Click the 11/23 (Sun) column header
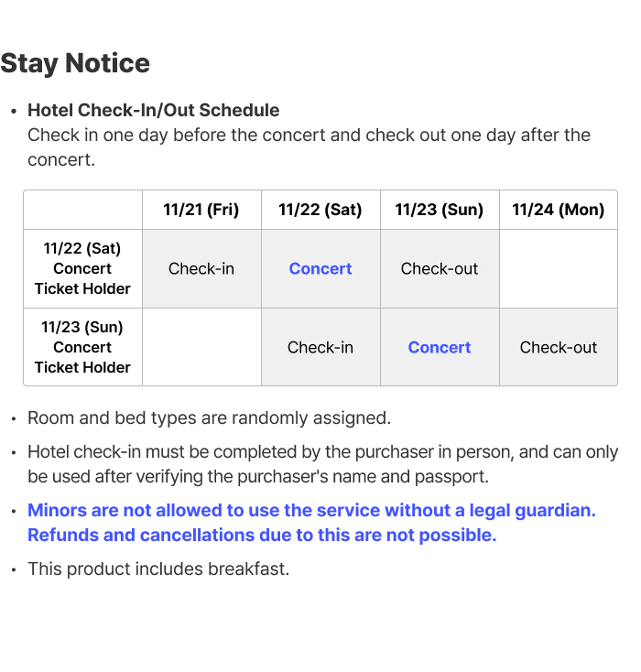This screenshot has width=641, height=672. click(440, 210)
